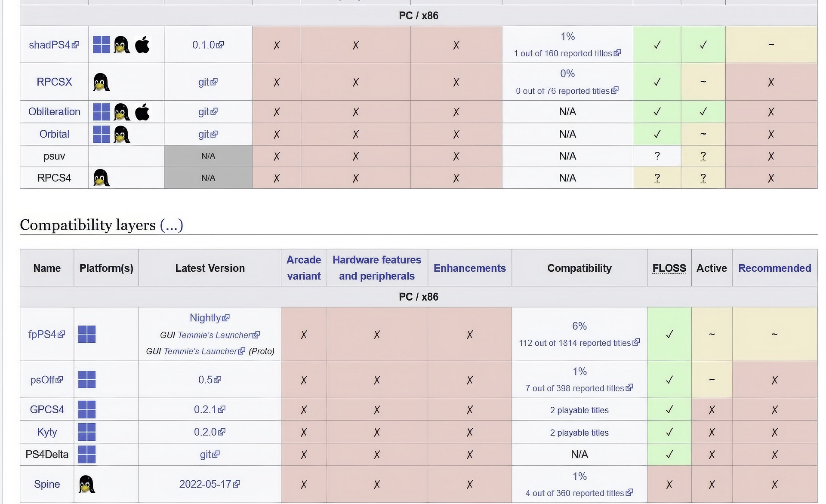826x504 pixels.
Task: Open the shadPS4 emulator link
Action: [49, 45]
